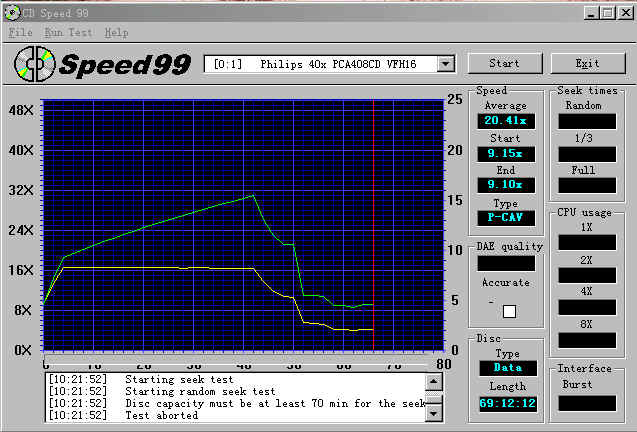Select the Test aborted log line

pos(160,415)
